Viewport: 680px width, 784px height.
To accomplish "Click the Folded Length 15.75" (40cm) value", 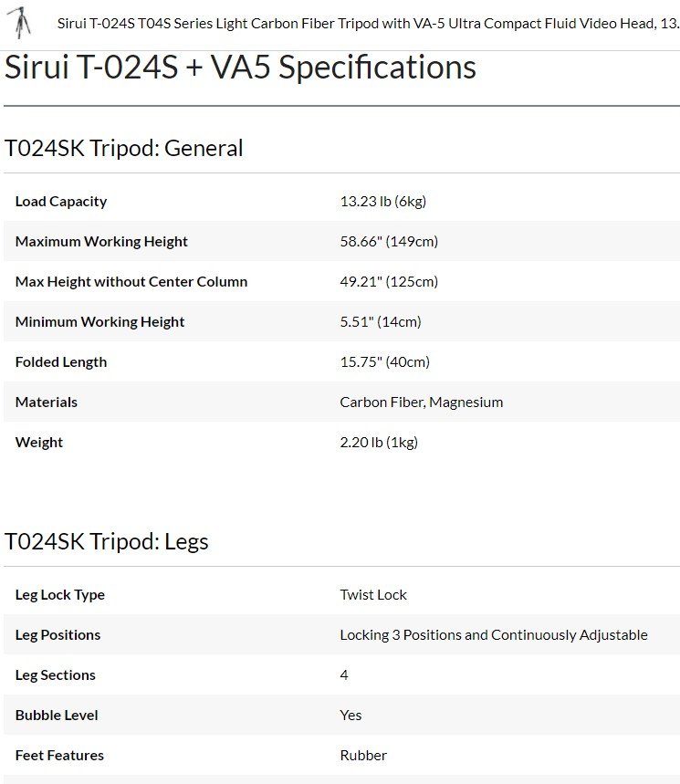I will [385, 361].
